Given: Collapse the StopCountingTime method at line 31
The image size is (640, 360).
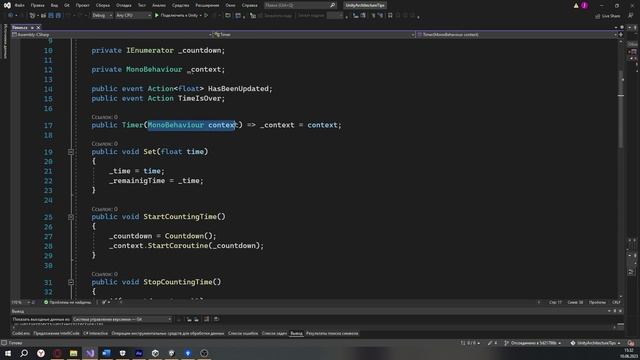Looking at the screenshot, I should [x=71, y=282].
